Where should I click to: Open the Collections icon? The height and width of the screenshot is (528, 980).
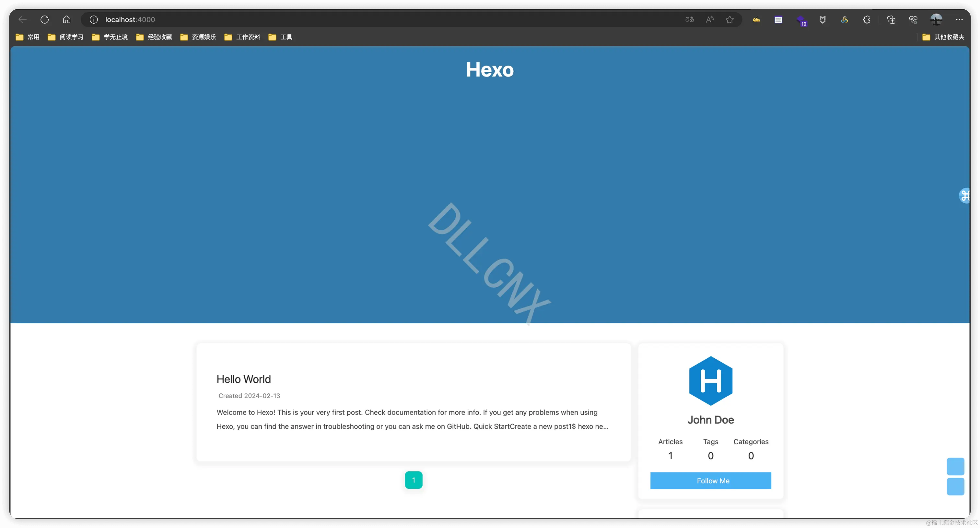coord(891,19)
